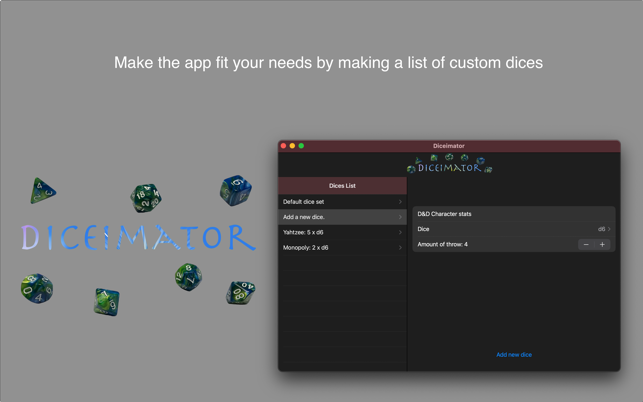Click the die showing 0 and 4
643x402 pixels.
coord(37,288)
